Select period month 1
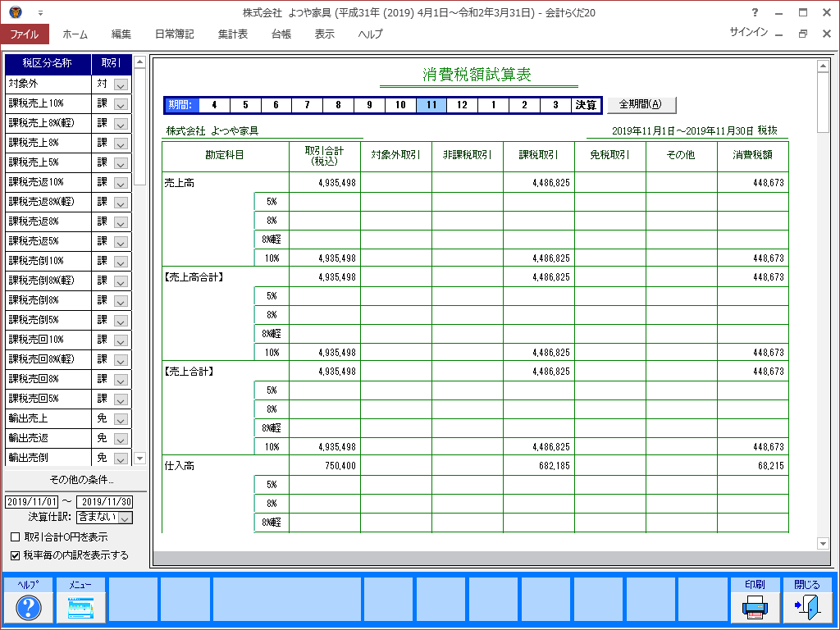The height and width of the screenshot is (630, 840). (493, 105)
